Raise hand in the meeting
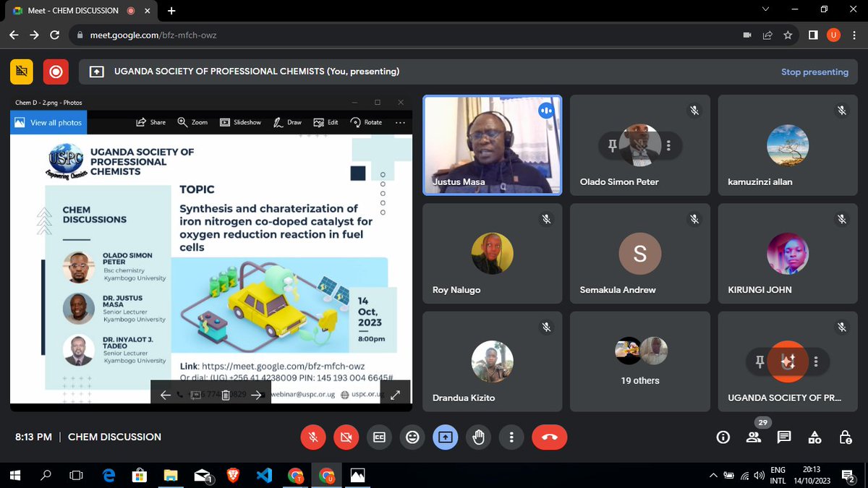Screen dimensions: 868x488 pyautogui.click(x=479, y=437)
